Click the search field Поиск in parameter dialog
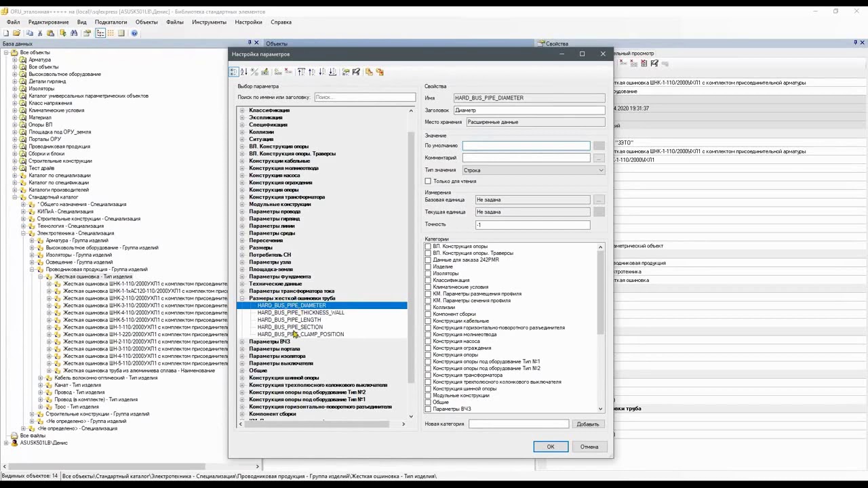This screenshot has height=488, width=868. [x=365, y=97]
